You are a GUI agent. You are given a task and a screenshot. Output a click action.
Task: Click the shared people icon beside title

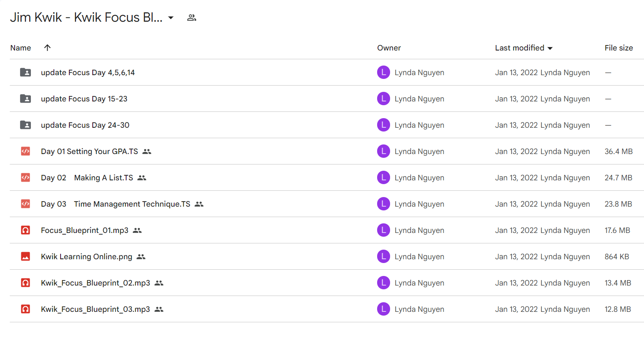click(x=192, y=18)
